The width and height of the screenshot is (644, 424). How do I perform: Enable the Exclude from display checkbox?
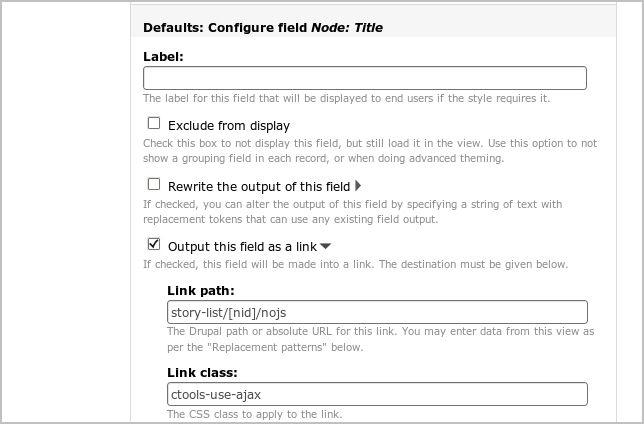point(154,124)
